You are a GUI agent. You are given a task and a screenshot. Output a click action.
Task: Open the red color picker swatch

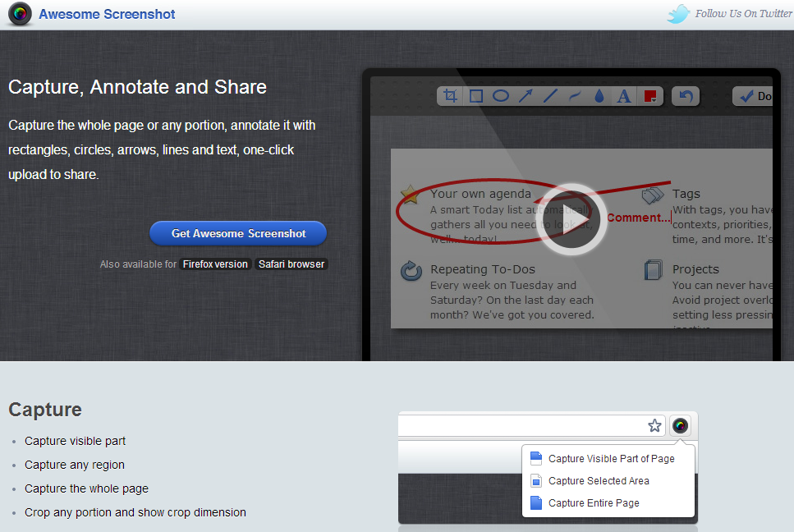(x=650, y=96)
